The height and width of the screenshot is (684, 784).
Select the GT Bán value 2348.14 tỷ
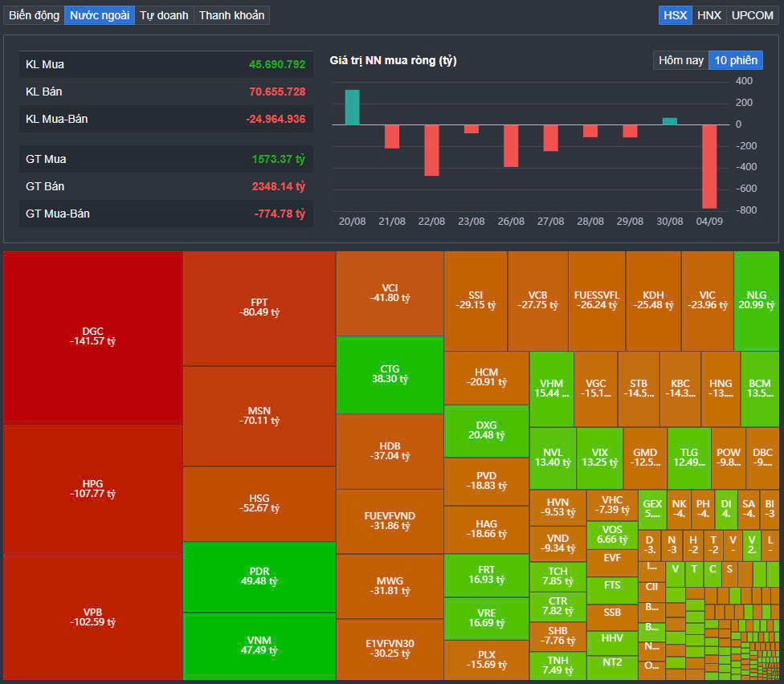(279, 186)
